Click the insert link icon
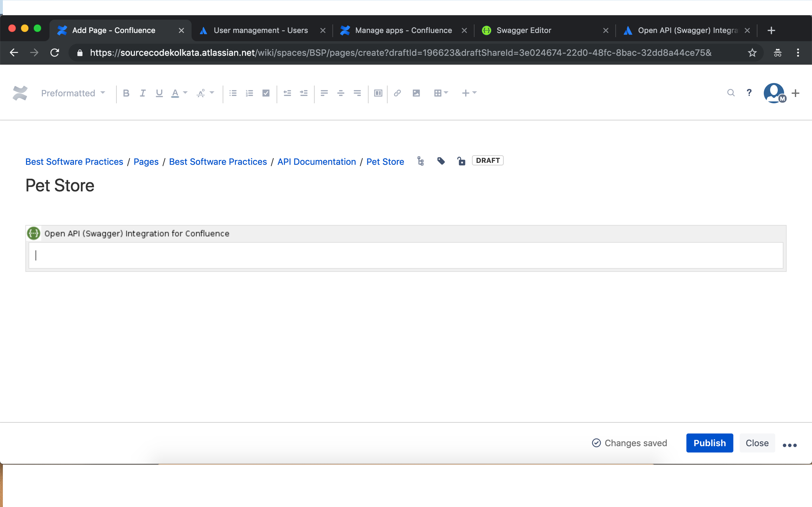The image size is (812, 507). pos(397,93)
